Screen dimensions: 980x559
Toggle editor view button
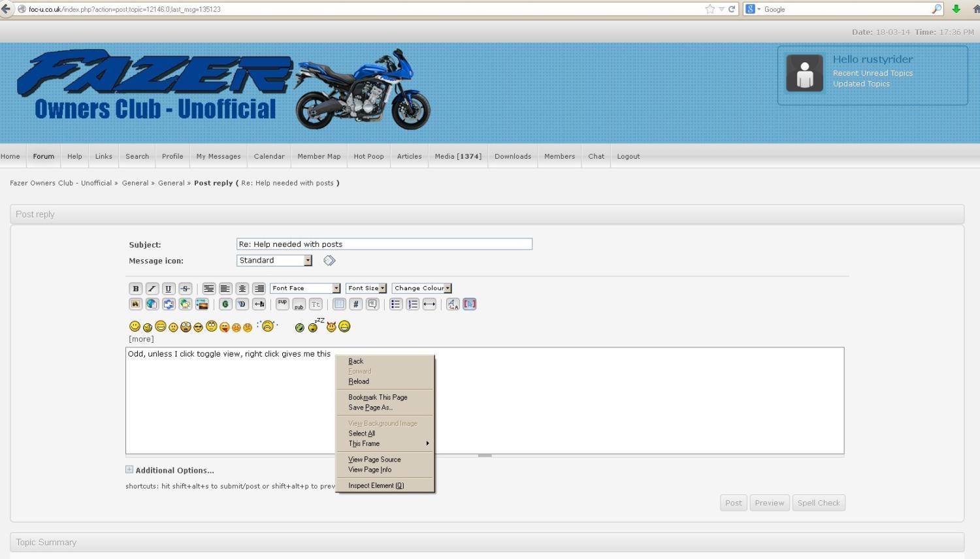(x=469, y=304)
